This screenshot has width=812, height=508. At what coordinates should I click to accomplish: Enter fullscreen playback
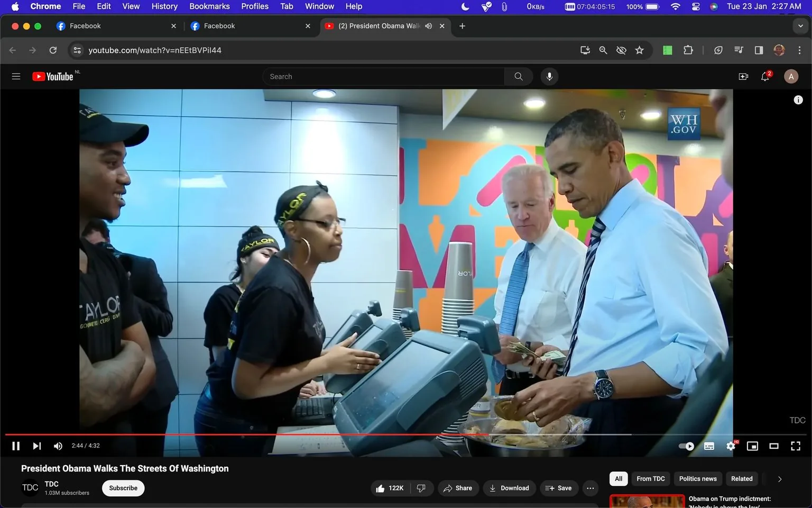(x=796, y=446)
